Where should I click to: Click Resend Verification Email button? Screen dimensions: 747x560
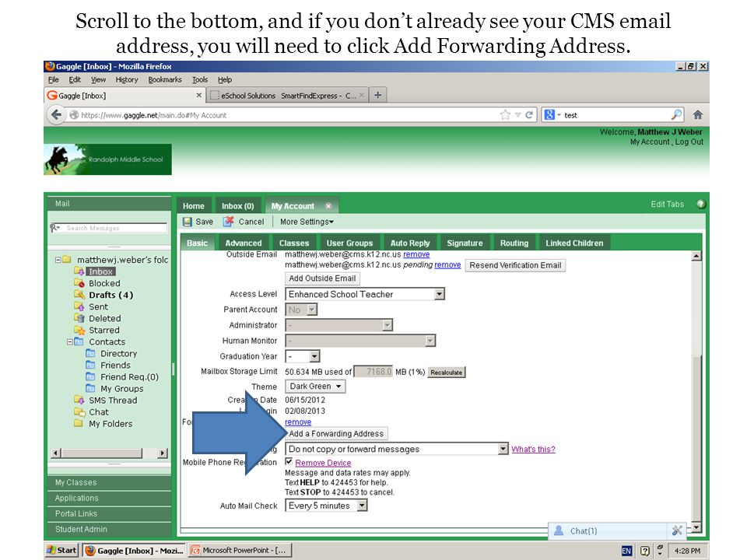(515, 265)
